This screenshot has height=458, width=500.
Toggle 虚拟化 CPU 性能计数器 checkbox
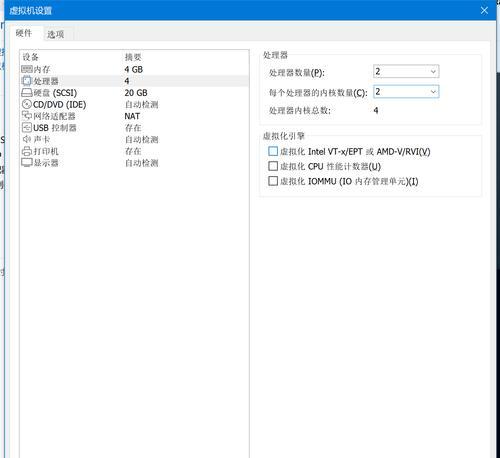click(273, 166)
